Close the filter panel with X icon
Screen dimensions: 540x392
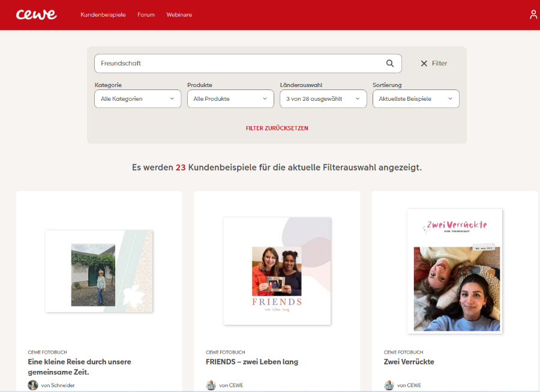click(x=424, y=64)
